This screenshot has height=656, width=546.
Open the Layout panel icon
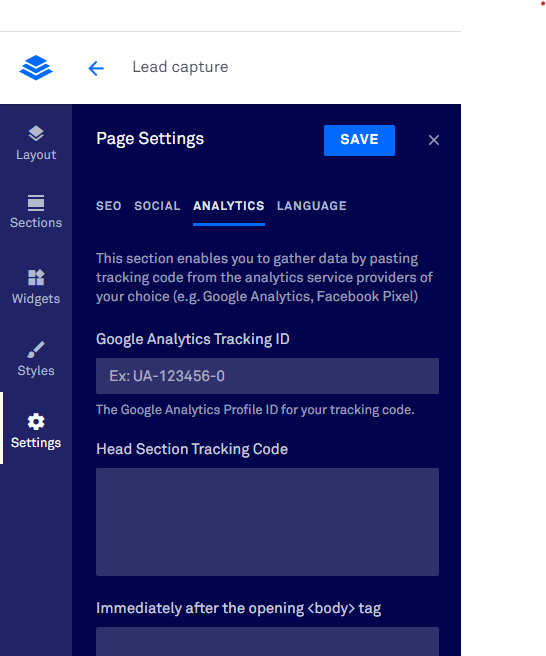[36, 133]
